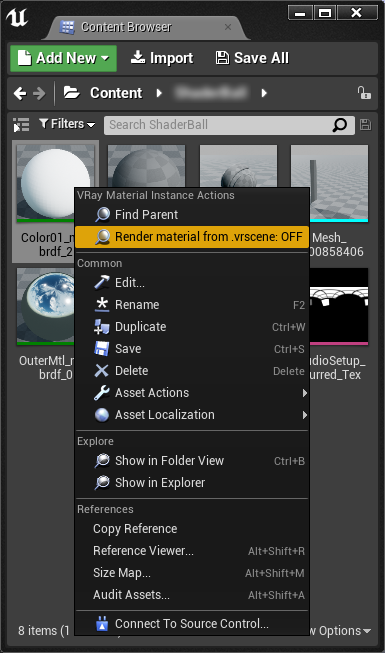The width and height of the screenshot is (385, 653).
Task: Click the Save floppy disk icon
Action: 102,349
